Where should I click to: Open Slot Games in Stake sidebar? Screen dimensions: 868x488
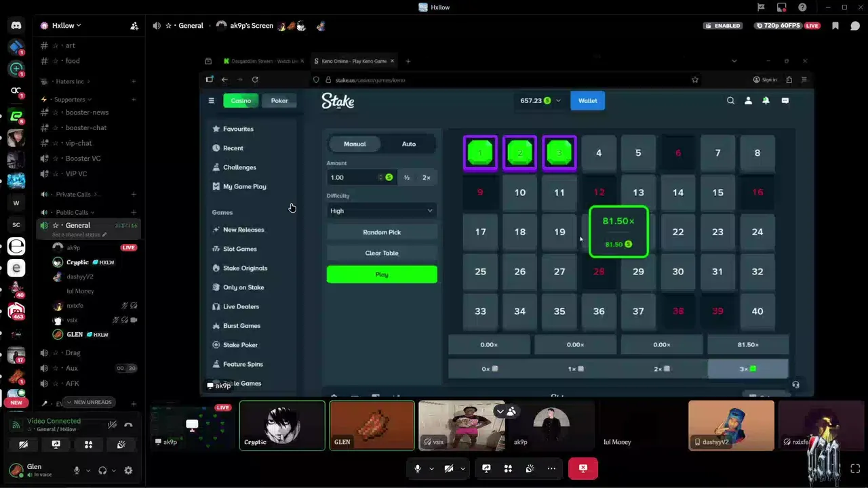click(x=239, y=249)
